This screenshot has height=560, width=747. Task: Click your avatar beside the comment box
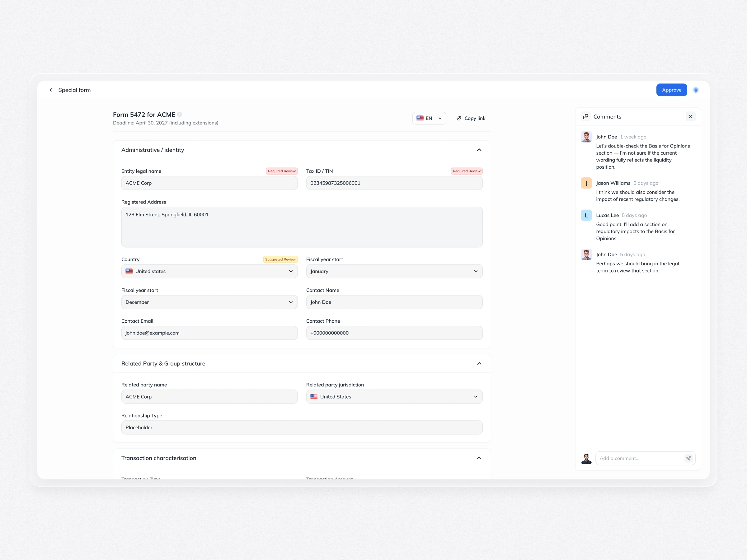click(586, 458)
